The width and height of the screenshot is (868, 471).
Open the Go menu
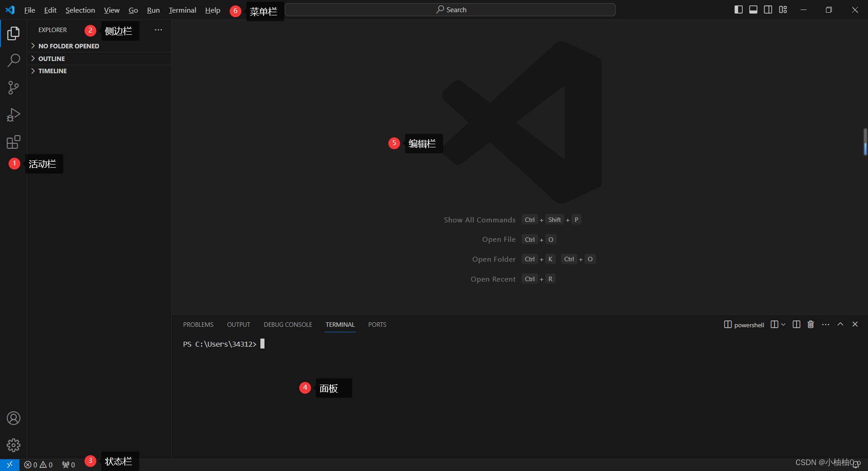[133, 10]
